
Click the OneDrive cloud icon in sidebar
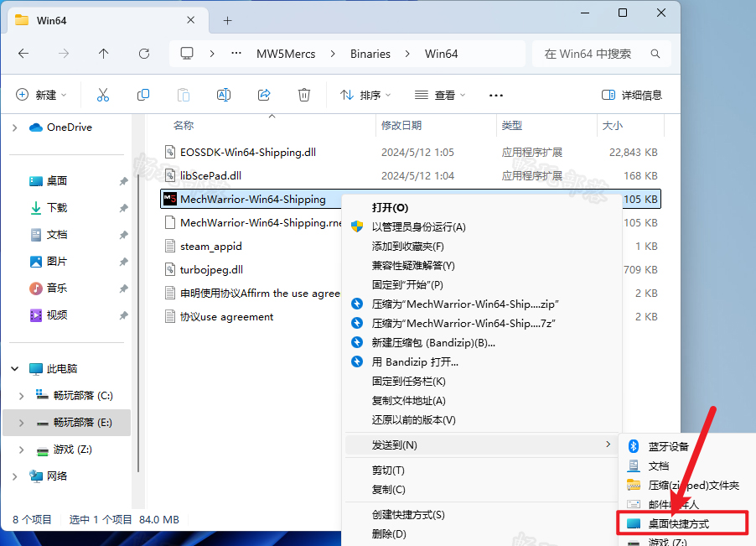(x=36, y=127)
